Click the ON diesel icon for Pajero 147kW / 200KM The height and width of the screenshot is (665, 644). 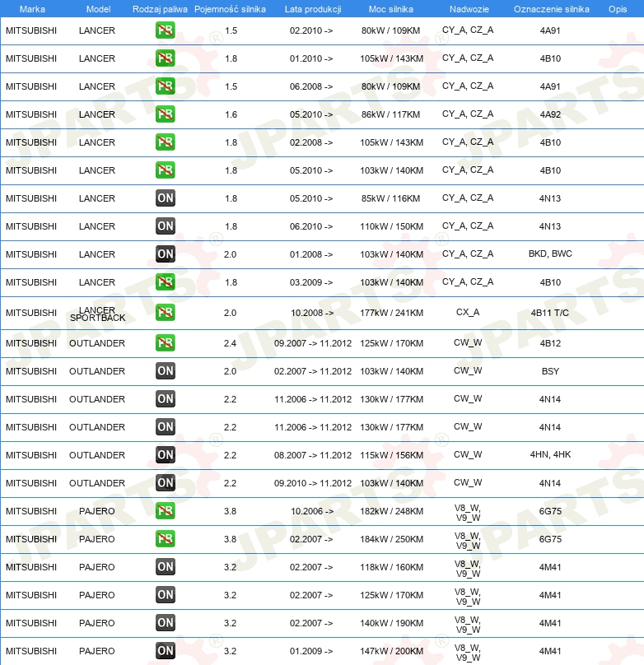pyautogui.click(x=166, y=651)
